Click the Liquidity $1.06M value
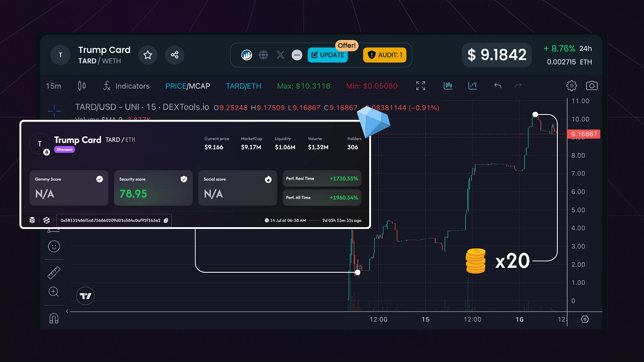644x362 pixels. tap(285, 147)
